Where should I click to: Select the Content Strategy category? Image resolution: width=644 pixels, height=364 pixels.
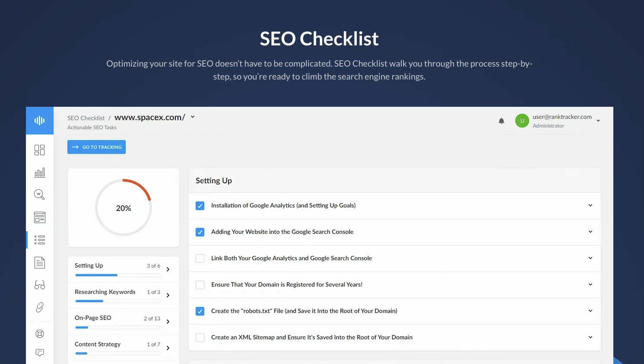pyautogui.click(x=124, y=348)
